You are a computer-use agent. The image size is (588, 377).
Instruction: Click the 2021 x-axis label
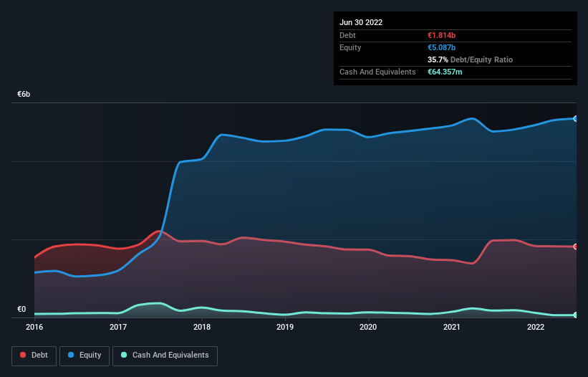(x=452, y=327)
